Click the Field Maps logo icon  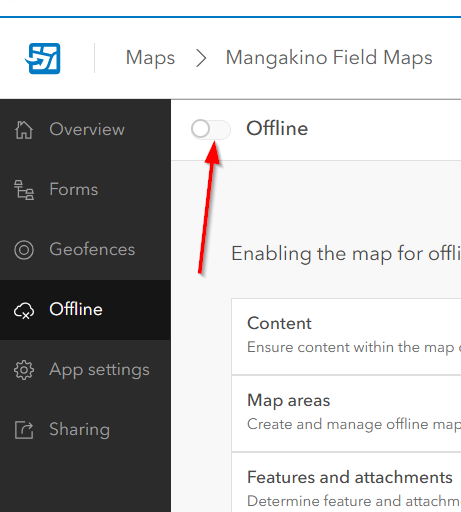coord(43,58)
